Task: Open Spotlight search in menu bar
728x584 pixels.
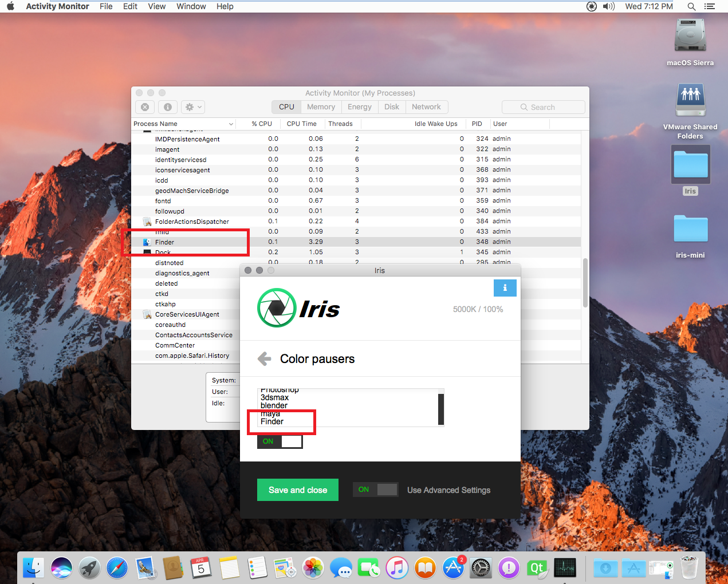Action: (x=691, y=6)
